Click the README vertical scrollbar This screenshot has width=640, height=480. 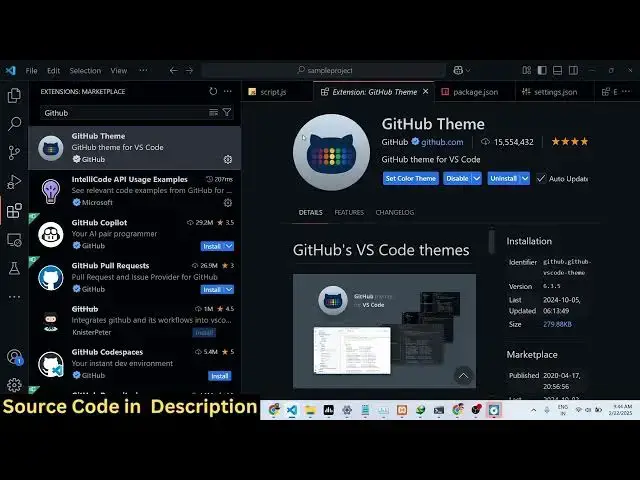tap(491, 241)
